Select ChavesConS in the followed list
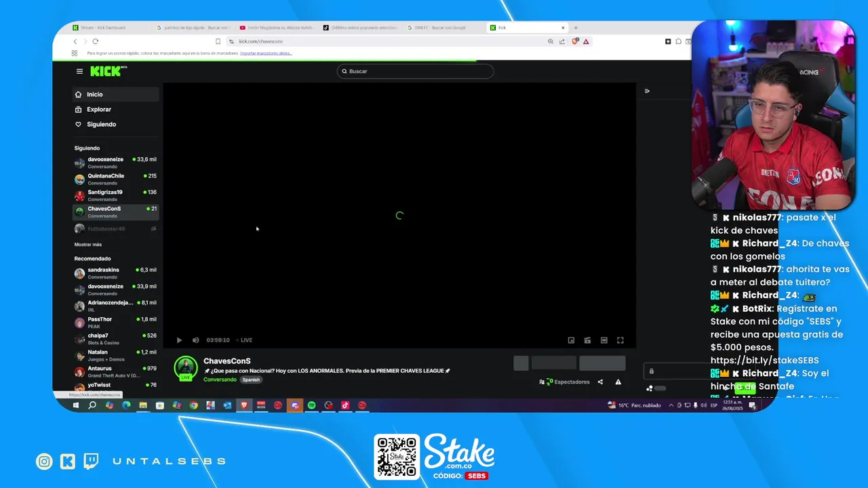This screenshot has height=488, width=868. [115, 211]
